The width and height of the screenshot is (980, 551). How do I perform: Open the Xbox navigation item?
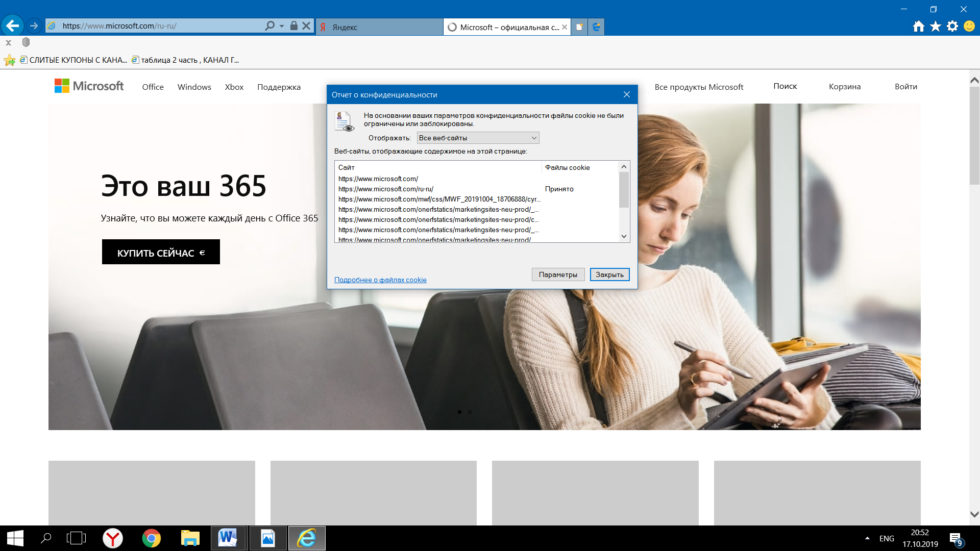tap(234, 87)
